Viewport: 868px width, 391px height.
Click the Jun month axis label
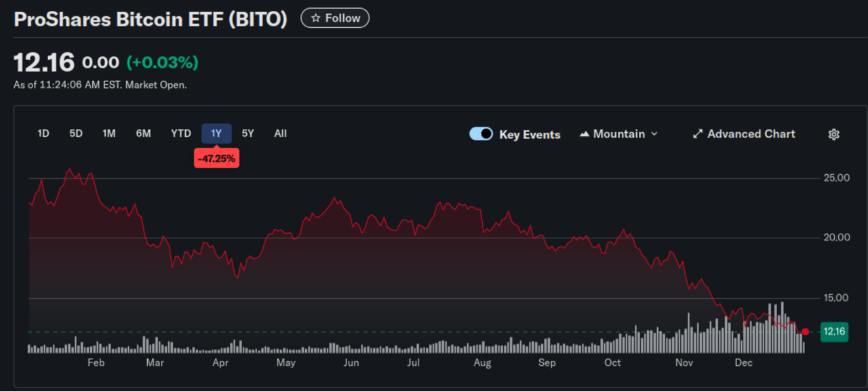(351, 363)
